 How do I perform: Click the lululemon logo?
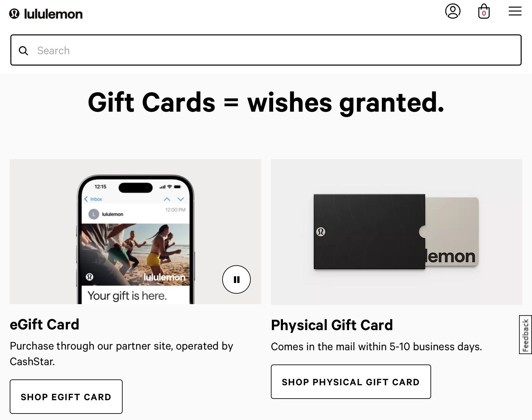pyautogui.click(x=46, y=14)
